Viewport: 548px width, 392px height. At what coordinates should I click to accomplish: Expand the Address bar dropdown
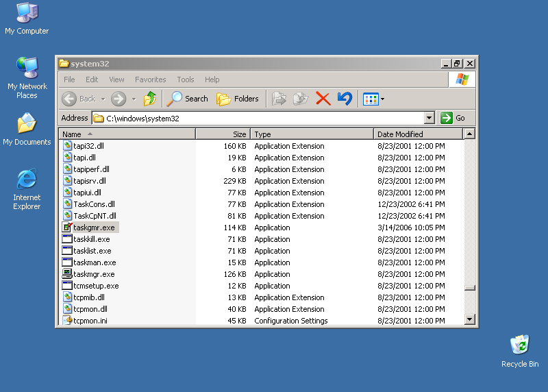(429, 118)
